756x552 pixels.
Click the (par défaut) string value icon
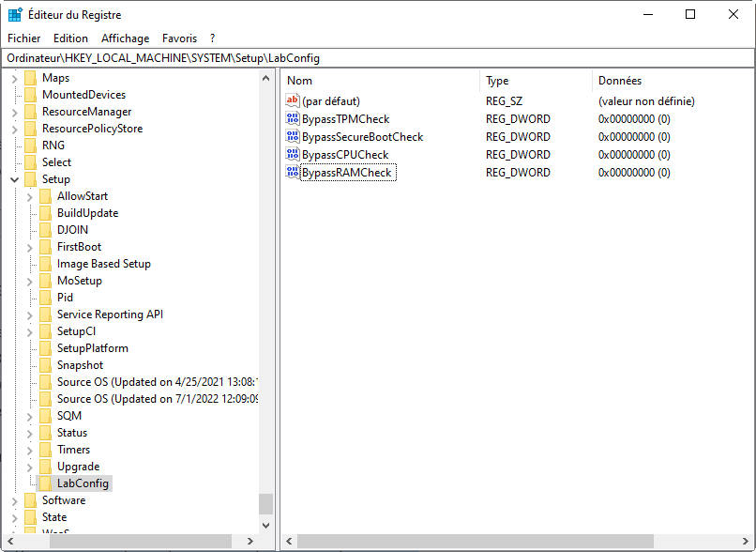point(292,101)
